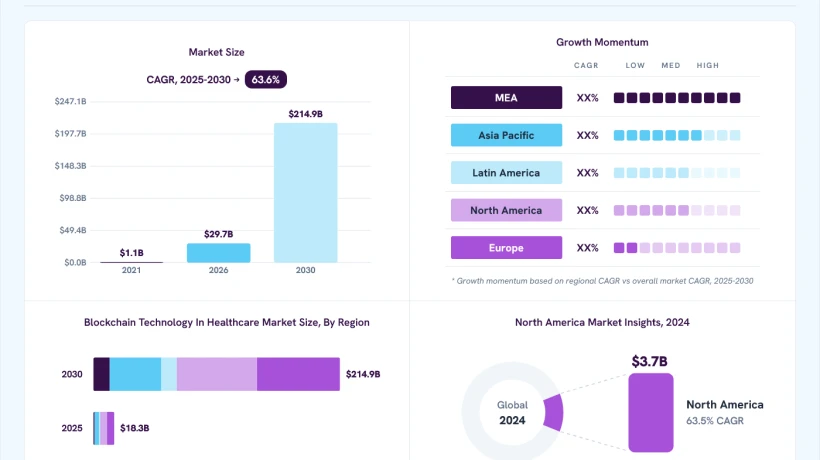The height and width of the screenshot is (460, 820).
Task: Click the $214.9B total beside 2030 stacked bar
Action: click(363, 374)
